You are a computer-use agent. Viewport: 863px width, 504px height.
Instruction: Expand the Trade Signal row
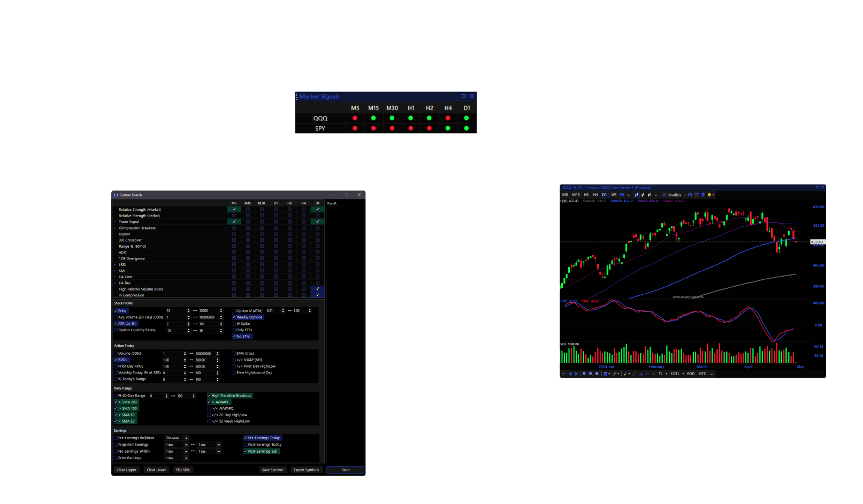coord(114,222)
